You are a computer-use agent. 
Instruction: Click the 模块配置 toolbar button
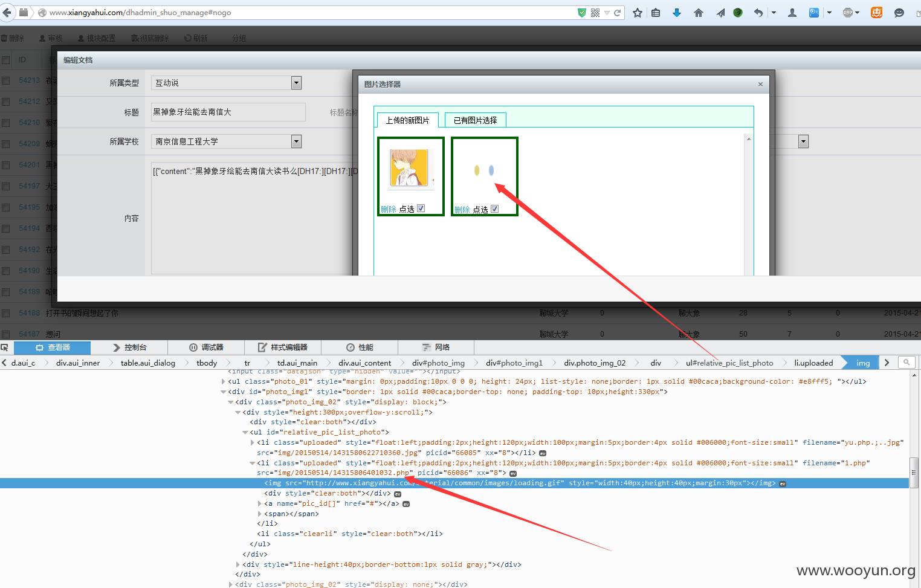click(97, 38)
